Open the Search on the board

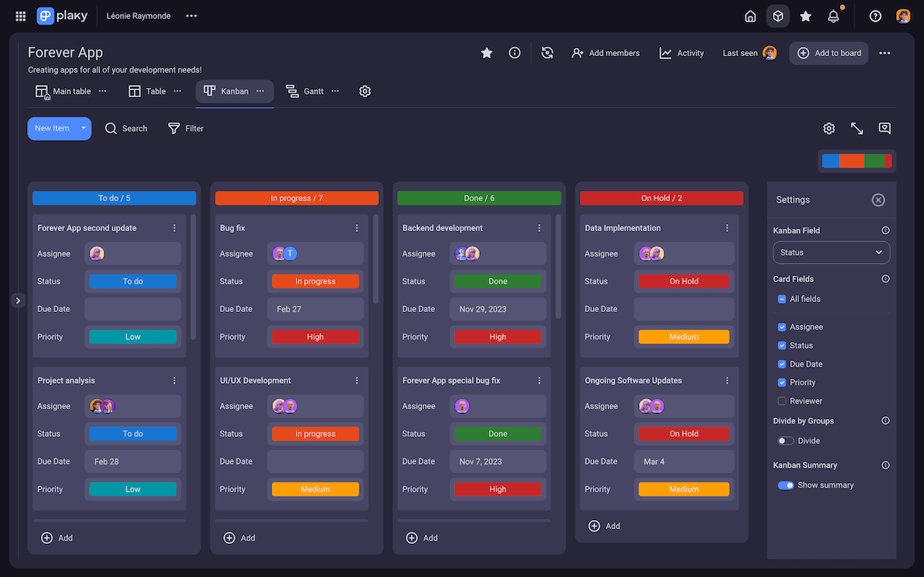point(126,128)
